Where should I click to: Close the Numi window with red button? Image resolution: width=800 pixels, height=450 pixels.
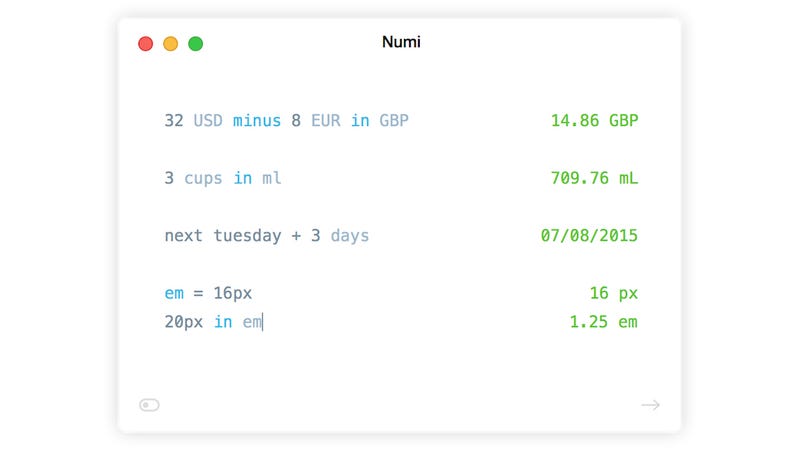145,44
